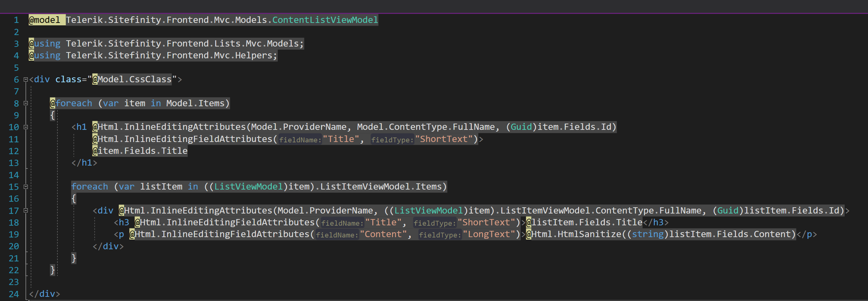Click the closing '</div>' on line 20

(108, 246)
